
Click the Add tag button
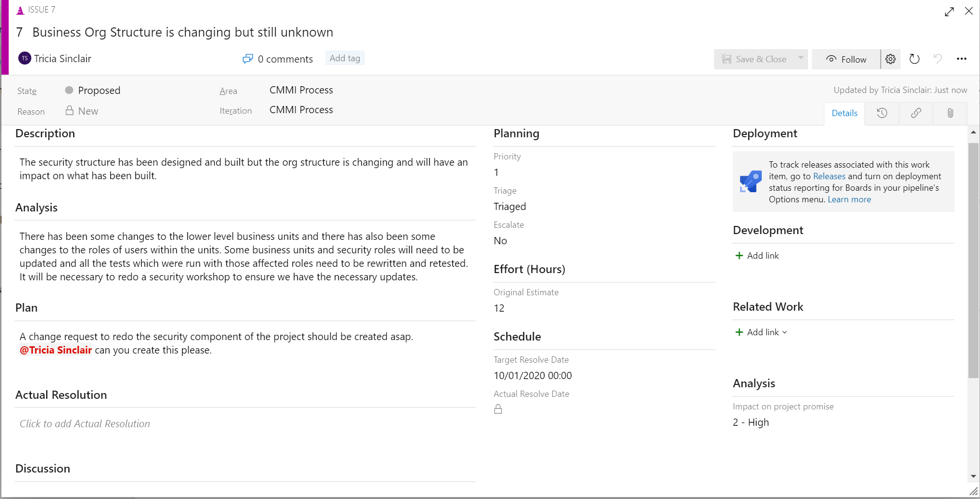coord(344,58)
